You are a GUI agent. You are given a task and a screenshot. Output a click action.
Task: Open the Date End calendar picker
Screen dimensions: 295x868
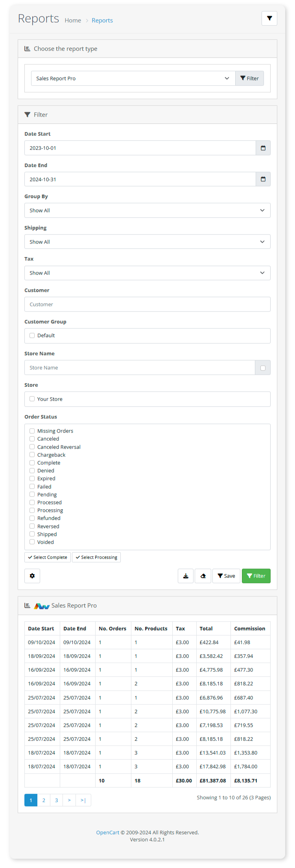click(x=263, y=179)
